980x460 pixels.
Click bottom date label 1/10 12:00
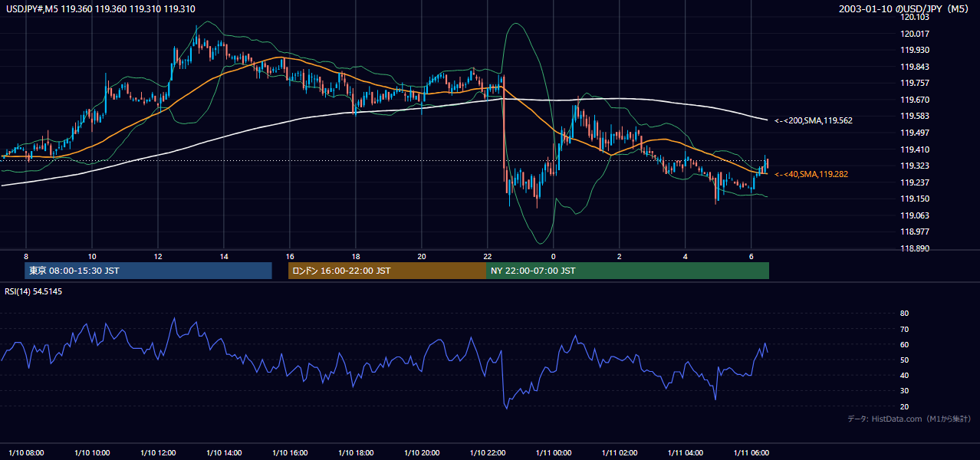[158, 452]
